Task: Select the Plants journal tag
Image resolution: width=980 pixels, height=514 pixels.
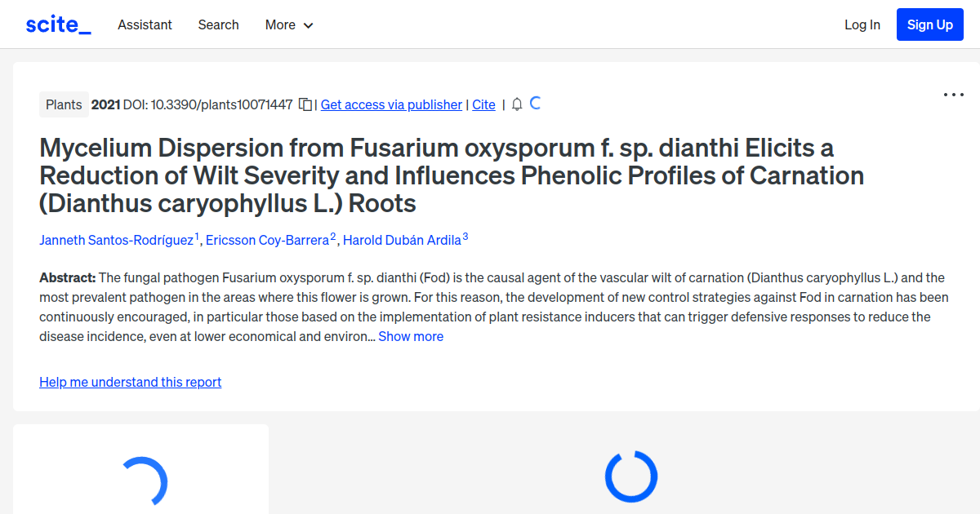Action: (64, 104)
